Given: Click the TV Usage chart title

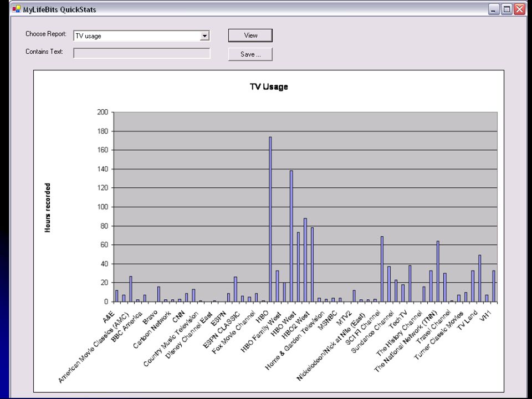Looking at the screenshot, I should click(269, 86).
